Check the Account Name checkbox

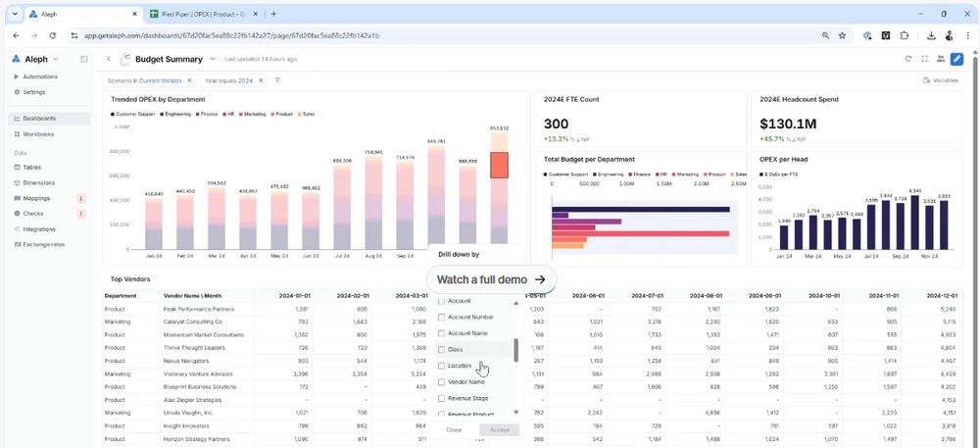tap(442, 333)
